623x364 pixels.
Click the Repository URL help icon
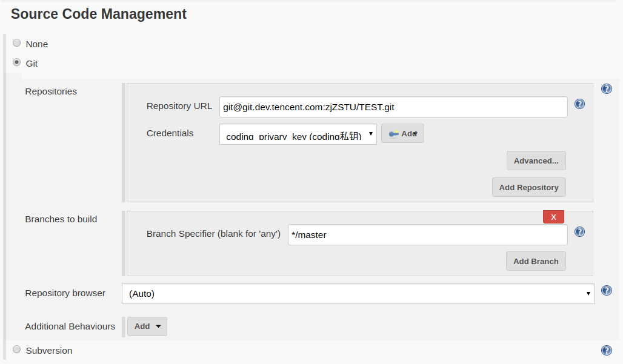click(x=579, y=104)
